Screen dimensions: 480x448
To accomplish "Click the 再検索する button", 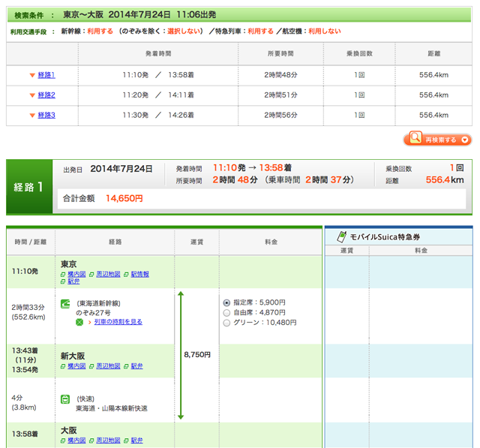I will [x=437, y=140].
